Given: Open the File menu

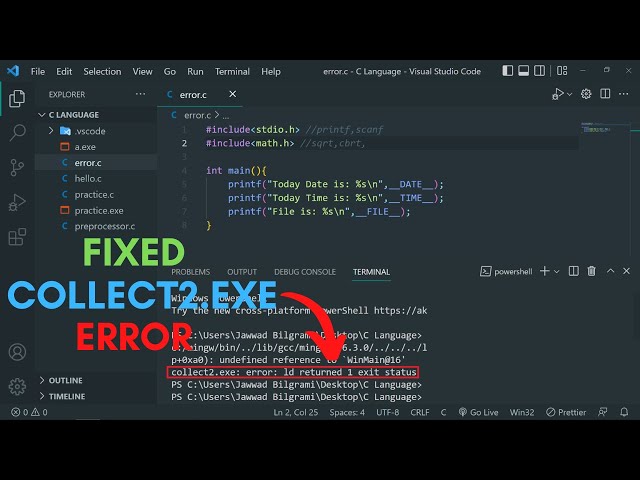Looking at the screenshot, I should pos(38,71).
